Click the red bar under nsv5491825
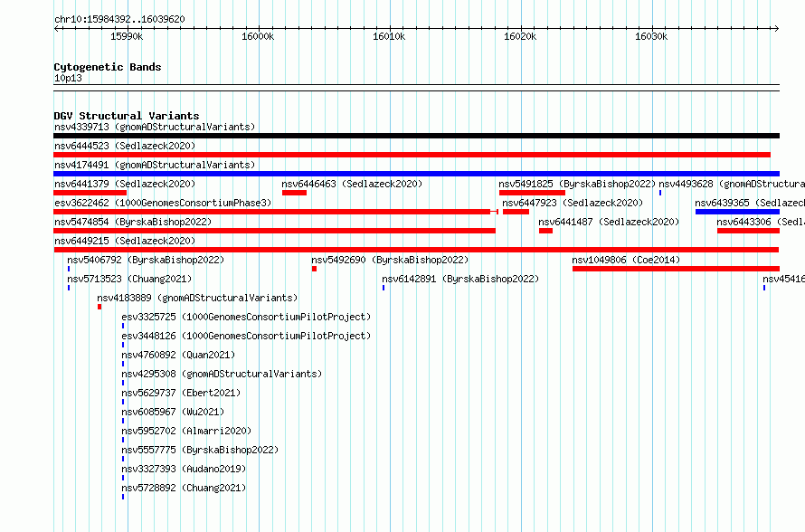This screenshot has width=805, height=532. (x=532, y=193)
